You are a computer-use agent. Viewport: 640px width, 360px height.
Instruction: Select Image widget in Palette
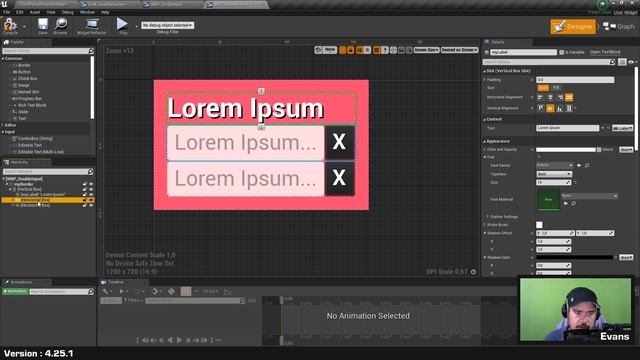[24, 85]
